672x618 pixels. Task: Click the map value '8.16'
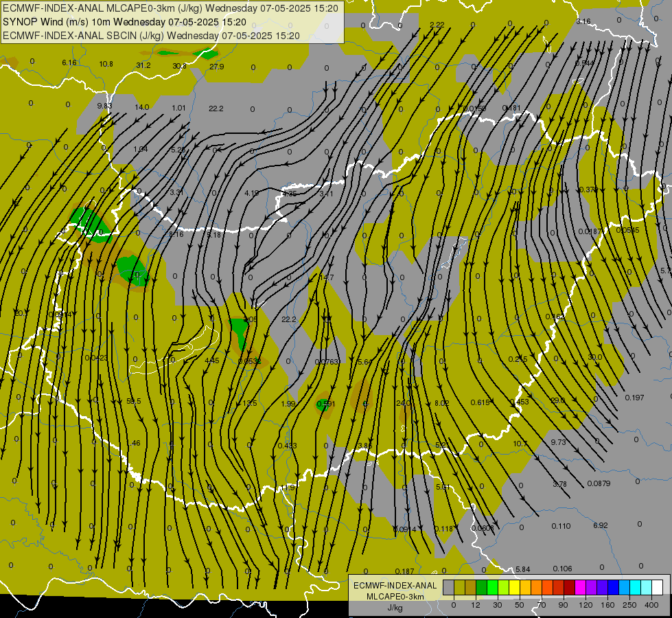click(x=176, y=234)
